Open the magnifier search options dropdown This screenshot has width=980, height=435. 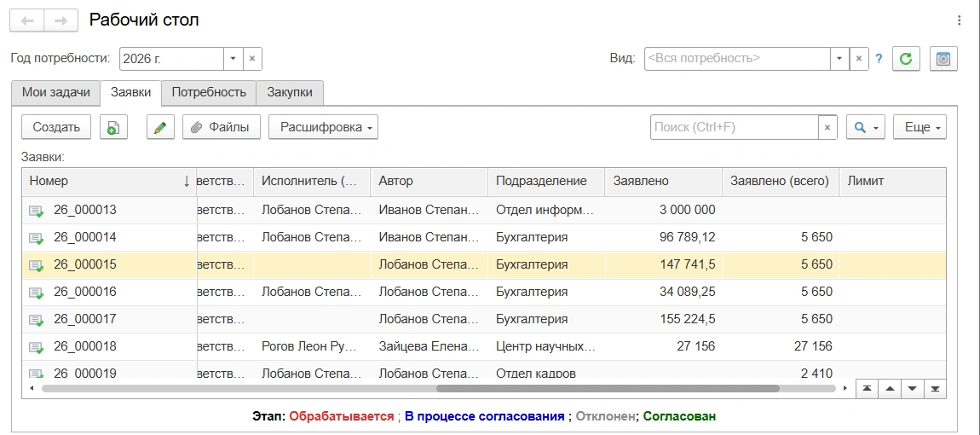pyautogui.click(x=866, y=127)
